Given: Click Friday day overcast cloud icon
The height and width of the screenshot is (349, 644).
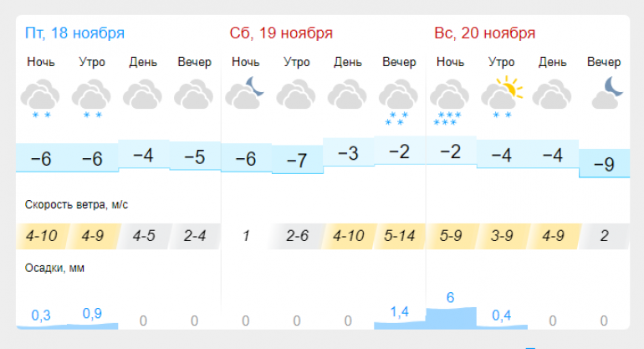Looking at the screenshot, I should click(142, 95).
